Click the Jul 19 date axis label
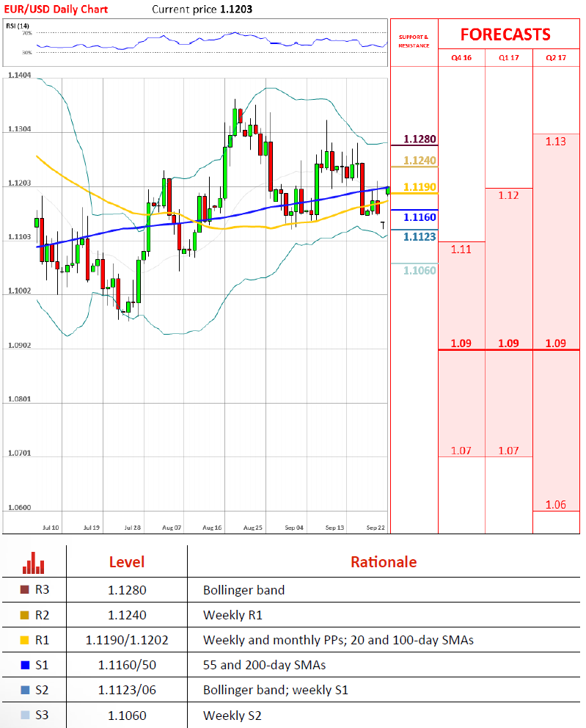Viewport: 586px width, 728px height. 92,528
